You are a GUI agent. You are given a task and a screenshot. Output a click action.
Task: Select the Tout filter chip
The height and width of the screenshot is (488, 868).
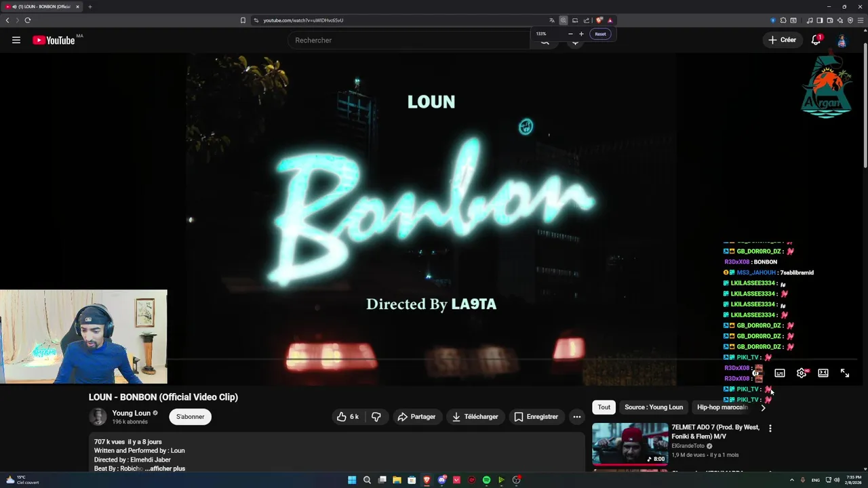click(x=604, y=407)
